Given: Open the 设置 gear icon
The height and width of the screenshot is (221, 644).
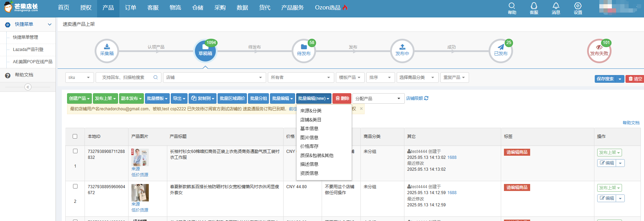Looking at the screenshot, I should (x=578, y=8).
